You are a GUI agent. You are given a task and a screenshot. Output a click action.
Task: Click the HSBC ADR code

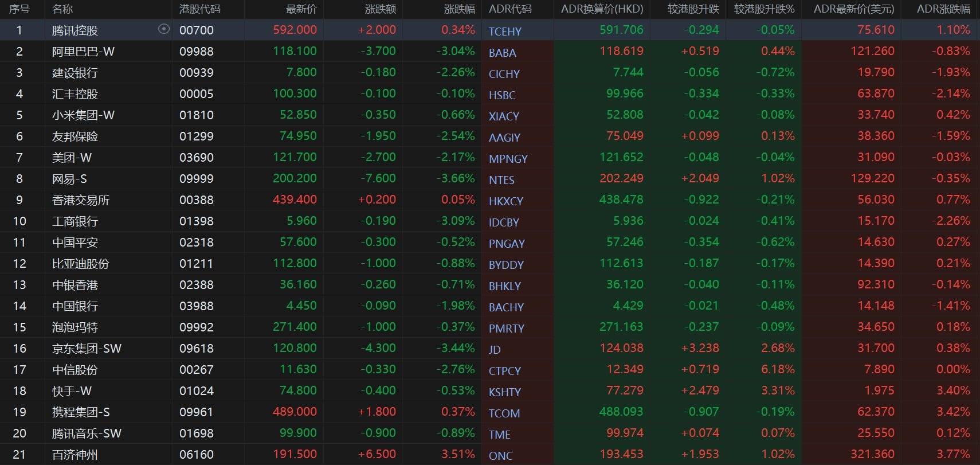[x=502, y=95]
